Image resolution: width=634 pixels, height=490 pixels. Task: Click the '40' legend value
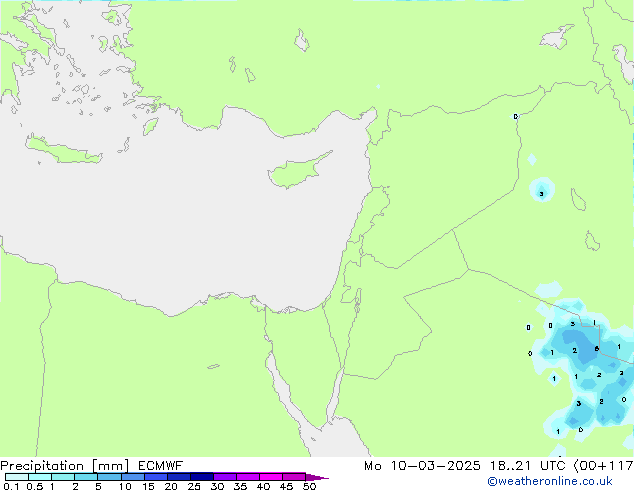(x=263, y=486)
